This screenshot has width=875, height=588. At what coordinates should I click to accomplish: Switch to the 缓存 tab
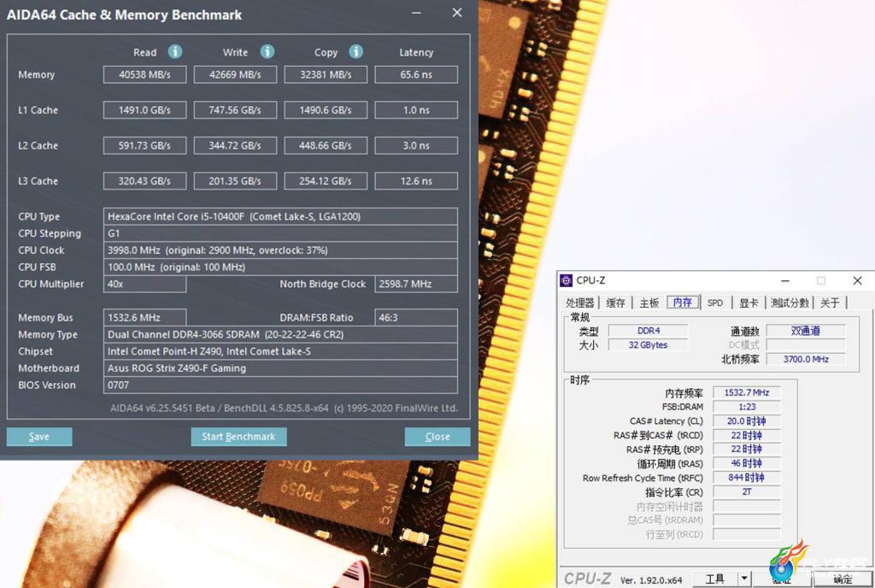[x=615, y=303]
